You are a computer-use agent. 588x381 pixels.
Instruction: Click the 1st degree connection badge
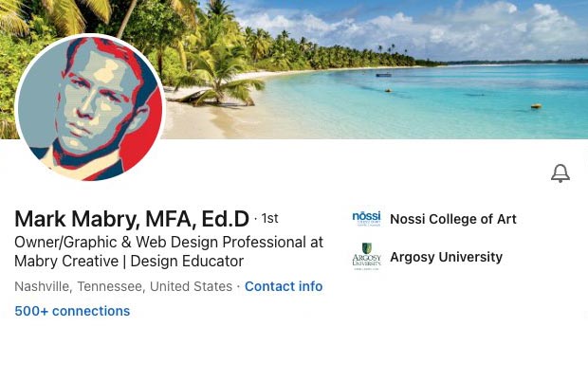click(x=269, y=219)
